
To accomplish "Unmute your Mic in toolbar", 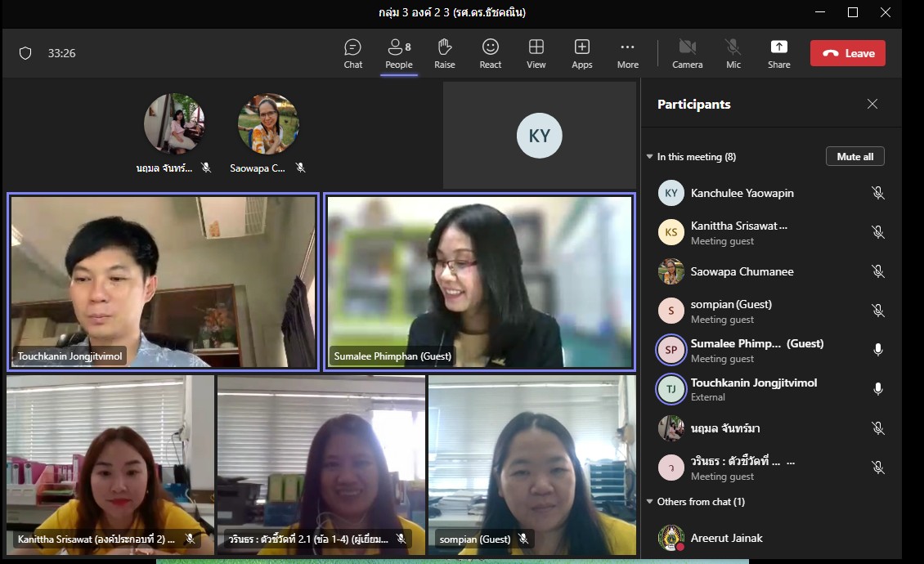I will (x=733, y=53).
